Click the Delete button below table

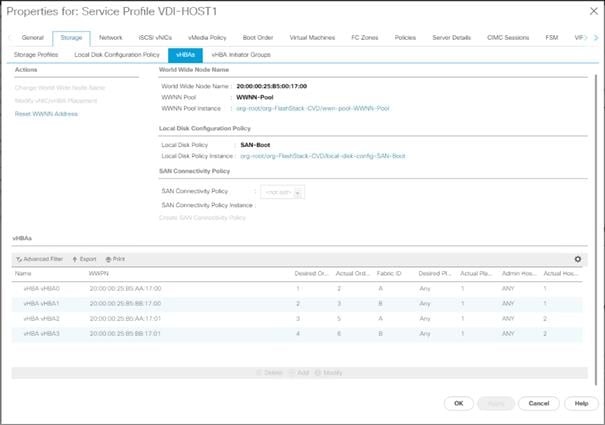[x=270, y=373]
